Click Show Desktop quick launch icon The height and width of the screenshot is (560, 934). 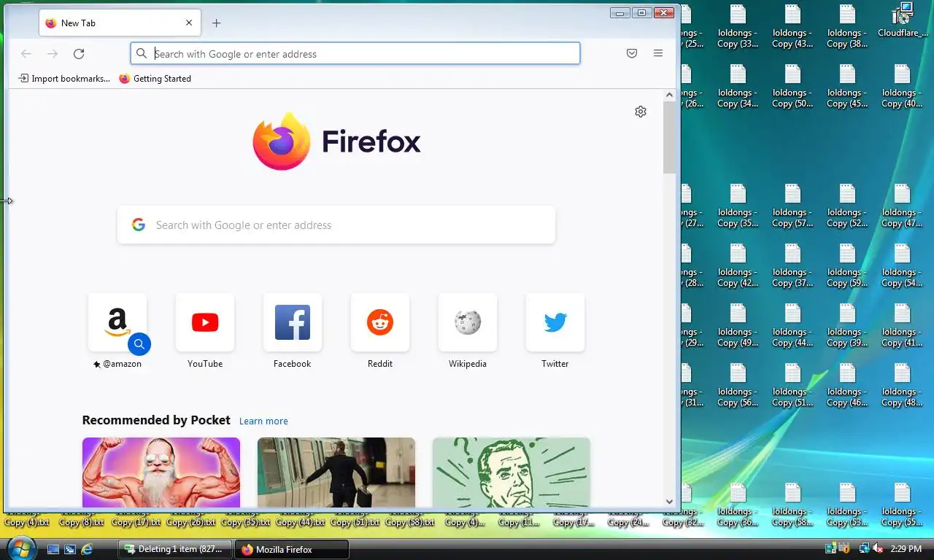53,549
